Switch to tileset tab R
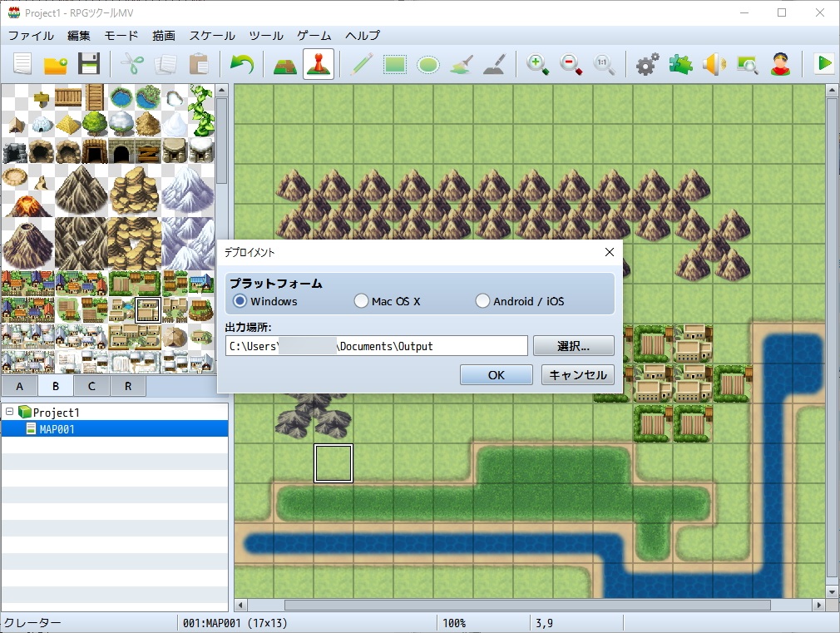 tap(127, 386)
